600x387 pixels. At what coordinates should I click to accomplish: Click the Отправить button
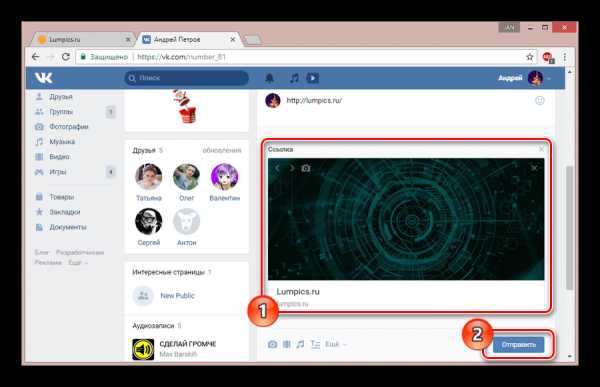[x=518, y=345]
